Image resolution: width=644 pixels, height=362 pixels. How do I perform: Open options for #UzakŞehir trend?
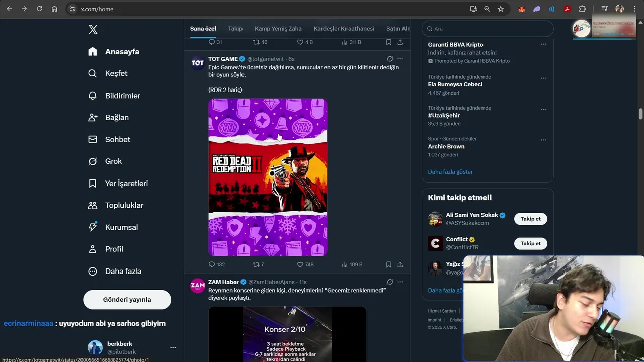(544, 109)
